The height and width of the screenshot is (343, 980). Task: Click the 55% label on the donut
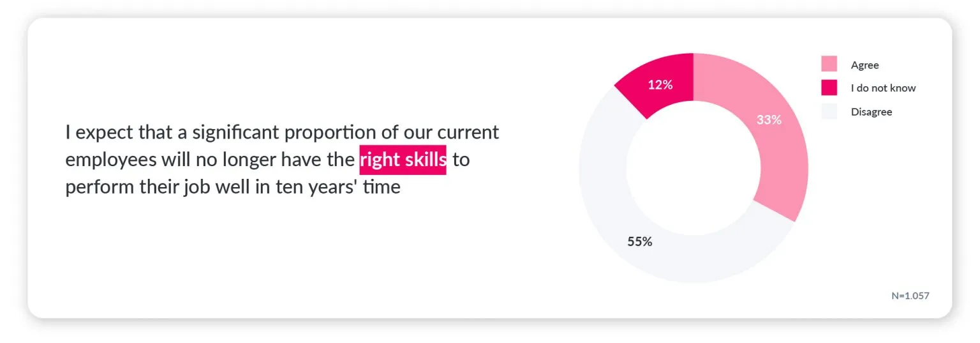pyautogui.click(x=640, y=241)
